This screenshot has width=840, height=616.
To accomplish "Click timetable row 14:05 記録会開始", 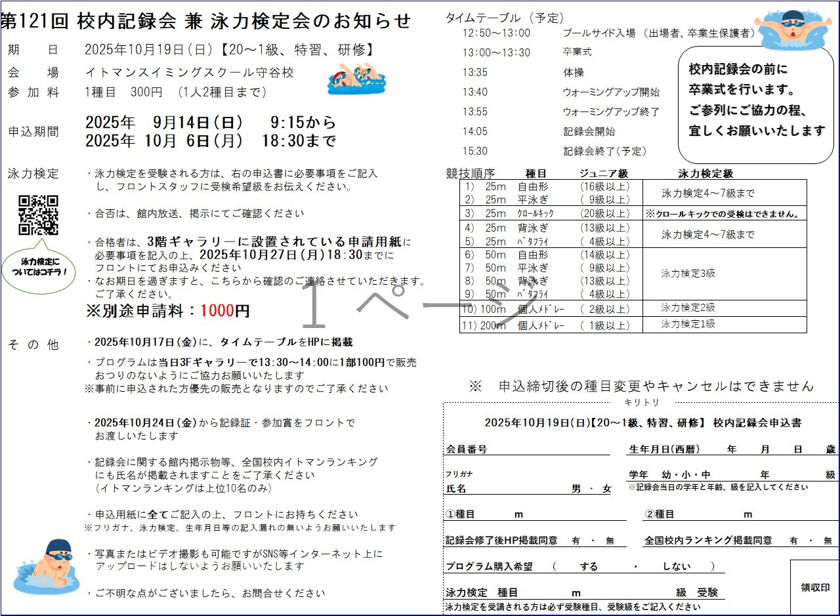I will [x=539, y=131].
